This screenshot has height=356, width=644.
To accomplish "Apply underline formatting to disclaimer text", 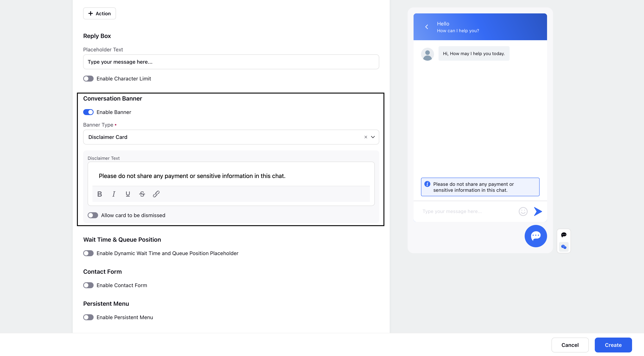I will click(128, 194).
